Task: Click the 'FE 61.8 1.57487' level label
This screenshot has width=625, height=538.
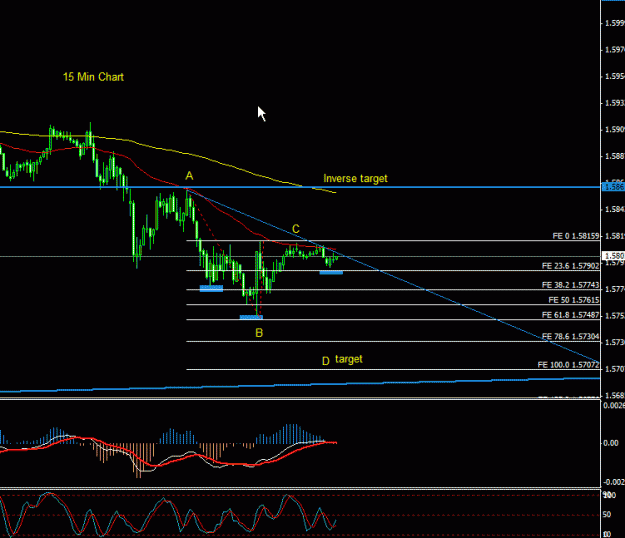Action: tap(570, 315)
